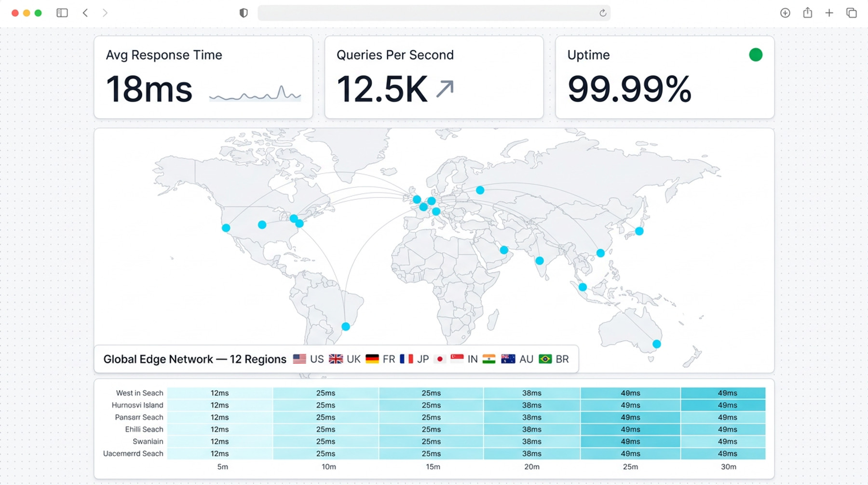This screenshot has height=485, width=868.
Task: Click the share icon in browser toolbar
Action: coord(808,13)
